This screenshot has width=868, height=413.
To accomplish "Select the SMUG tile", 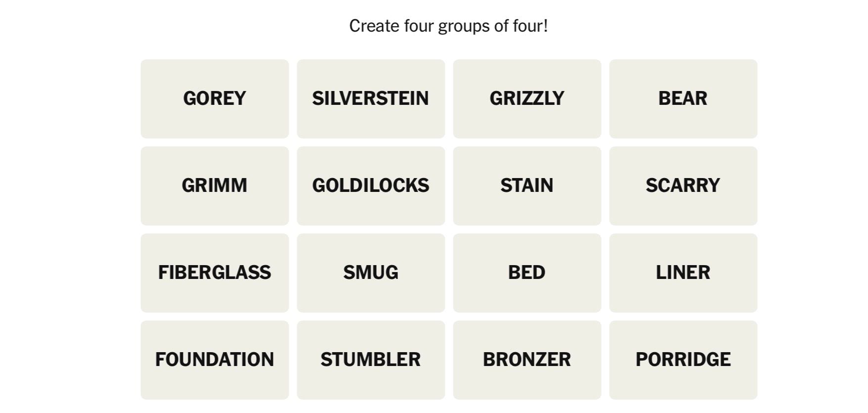I will (371, 273).
